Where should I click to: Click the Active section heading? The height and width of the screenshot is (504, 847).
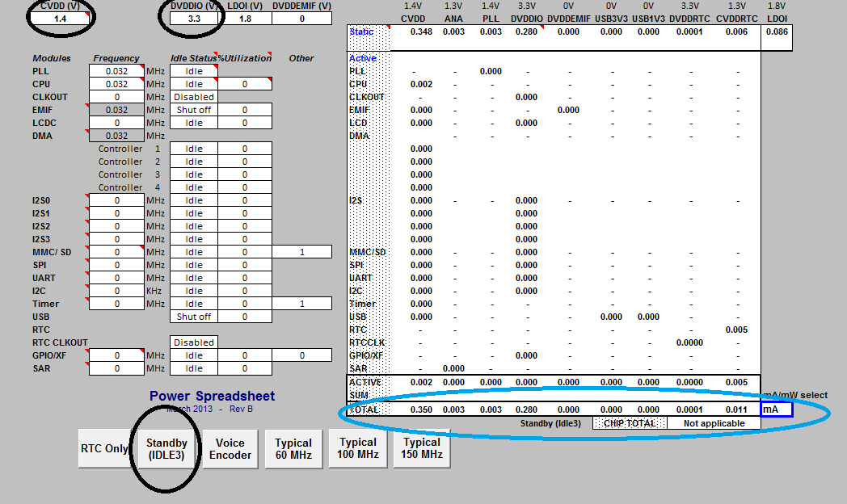coord(362,58)
